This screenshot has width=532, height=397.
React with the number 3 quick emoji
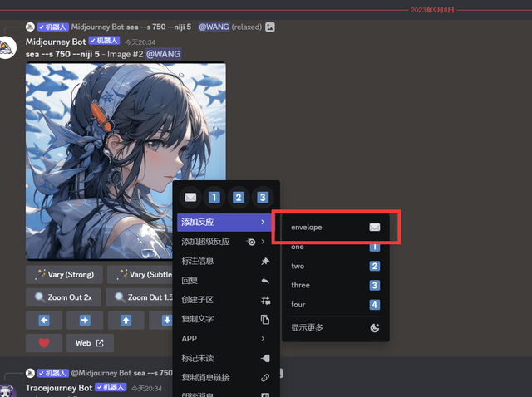(263, 198)
